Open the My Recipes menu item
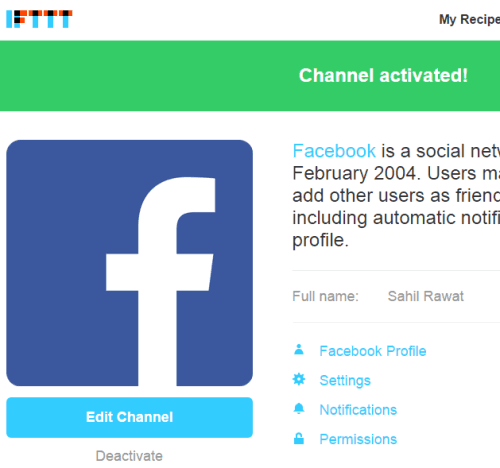 (469, 19)
